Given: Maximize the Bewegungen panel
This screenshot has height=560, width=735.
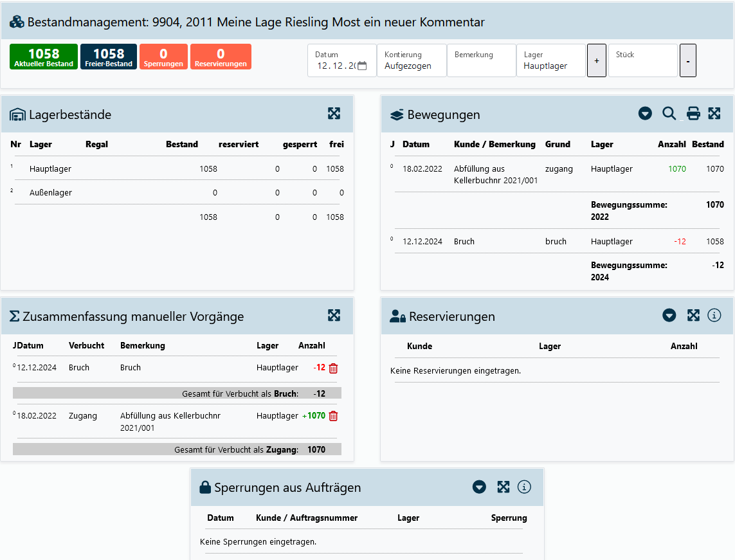Looking at the screenshot, I should pos(714,114).
